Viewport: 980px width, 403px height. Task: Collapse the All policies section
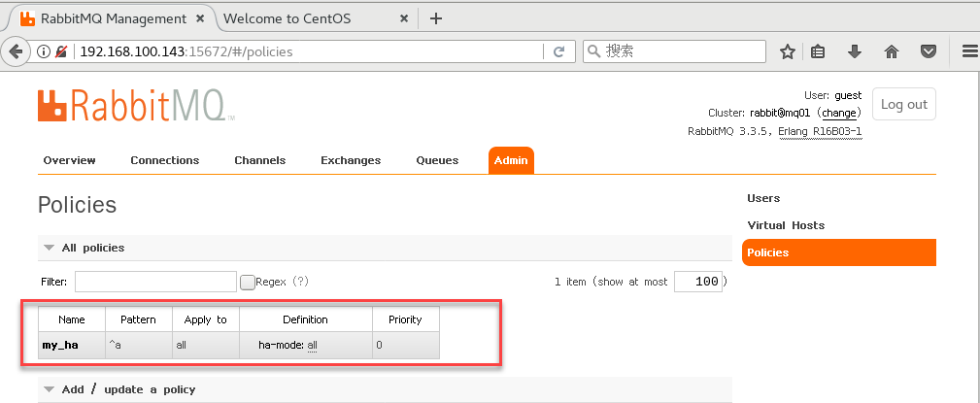[49, 248]
